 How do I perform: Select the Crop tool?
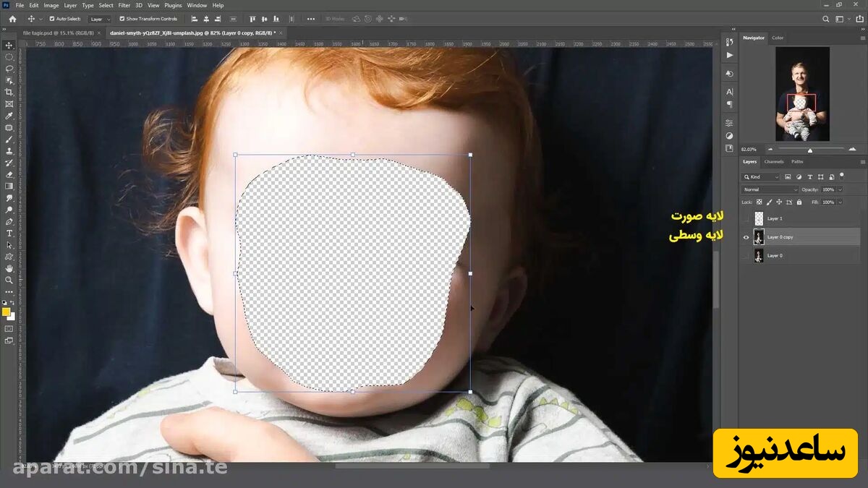pyautogui.click(x=9, y=93)
